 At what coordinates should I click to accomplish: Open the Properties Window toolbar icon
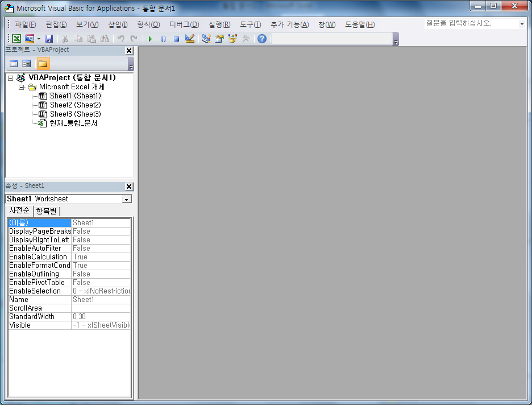coord(219,39)
